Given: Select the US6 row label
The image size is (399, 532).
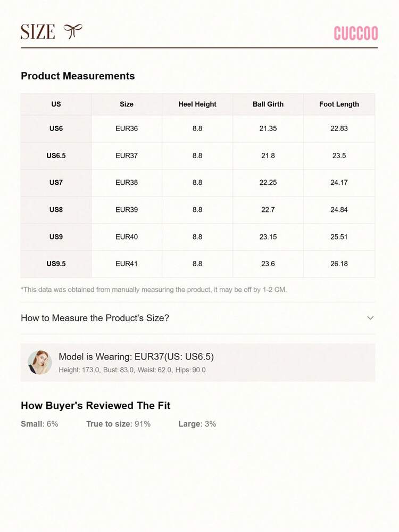Looking at the screenshot, I should point(56,128).
